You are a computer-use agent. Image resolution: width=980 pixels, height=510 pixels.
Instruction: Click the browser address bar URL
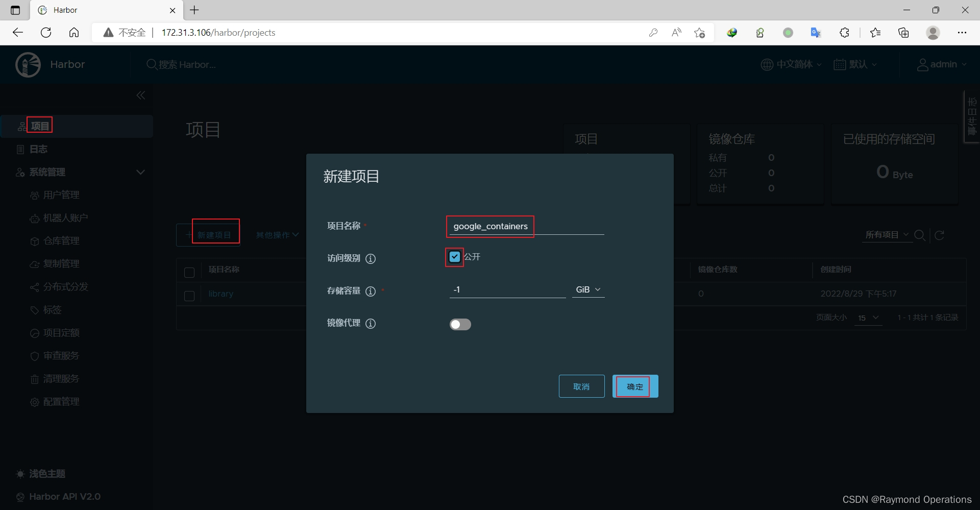click(x=218, y=33)
